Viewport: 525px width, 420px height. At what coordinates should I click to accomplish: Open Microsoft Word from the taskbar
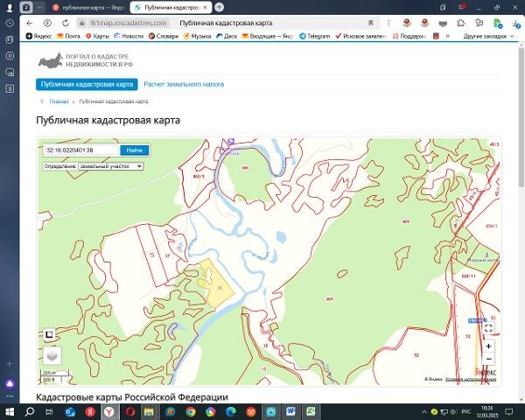click(291, 411)
